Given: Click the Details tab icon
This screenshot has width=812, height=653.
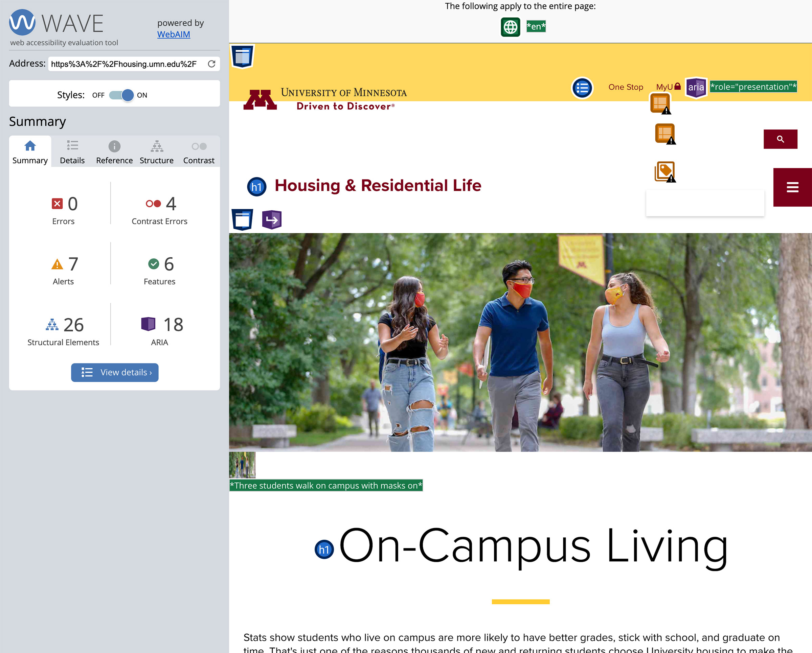Looking at the screenshot, I should [x=71, y=146].
